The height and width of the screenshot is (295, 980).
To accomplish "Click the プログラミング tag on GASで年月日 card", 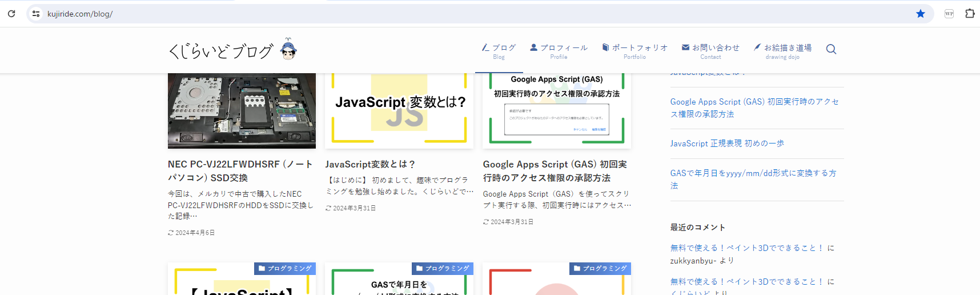I will click(x=443, y=268).
